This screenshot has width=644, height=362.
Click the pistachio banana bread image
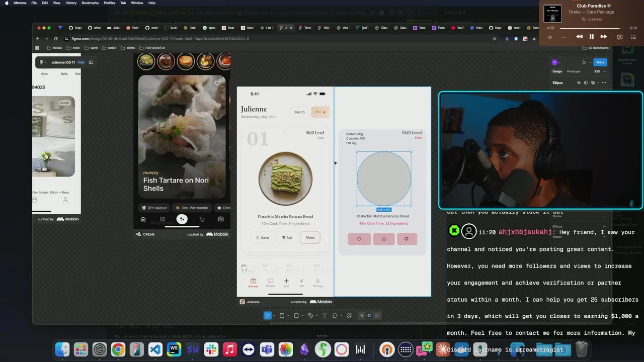point(286,178)
